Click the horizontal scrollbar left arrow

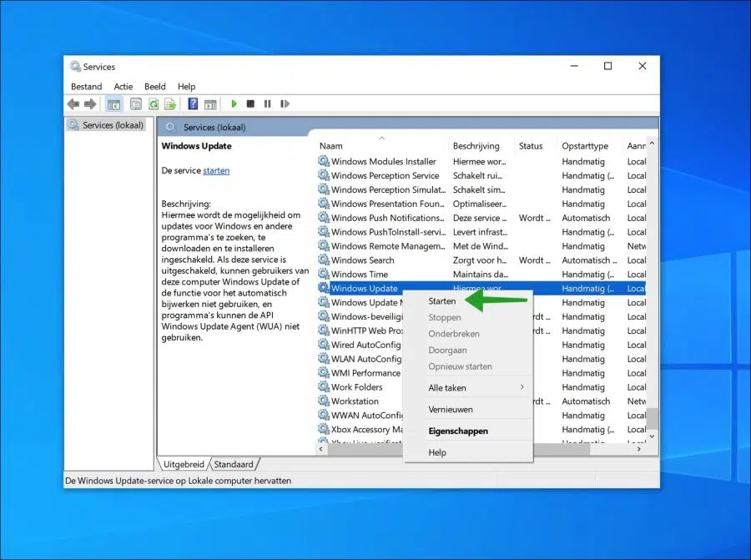(x=321, y=449)
